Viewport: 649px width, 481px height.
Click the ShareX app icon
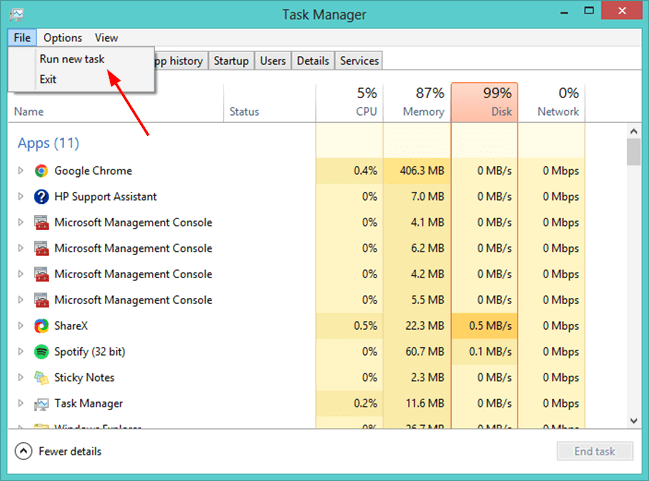pos(41,326)
